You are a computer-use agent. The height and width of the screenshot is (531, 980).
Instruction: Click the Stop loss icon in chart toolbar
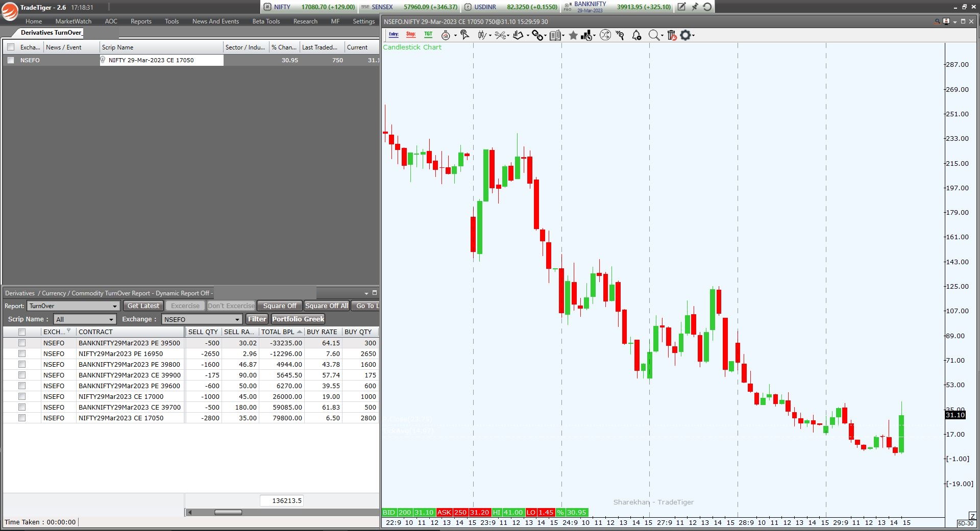pos(411,35)
